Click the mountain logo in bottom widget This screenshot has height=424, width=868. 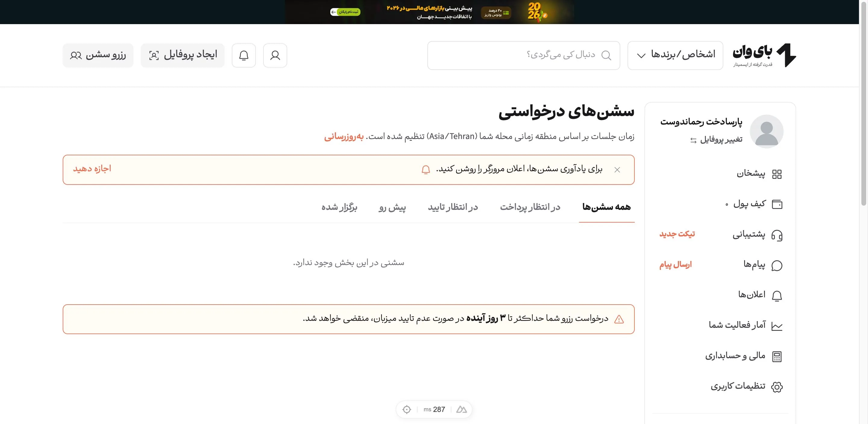click(x=461, y=409)
